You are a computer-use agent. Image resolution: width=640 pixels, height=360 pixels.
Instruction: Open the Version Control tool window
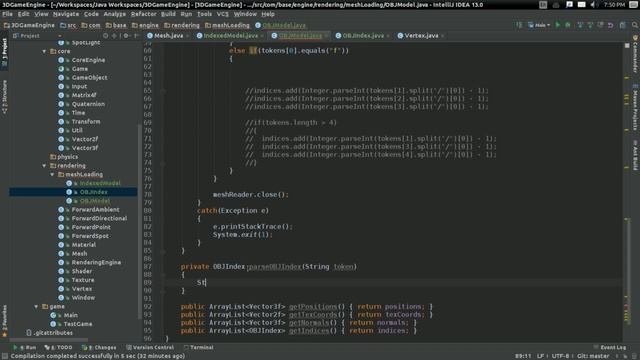(150, 347)
